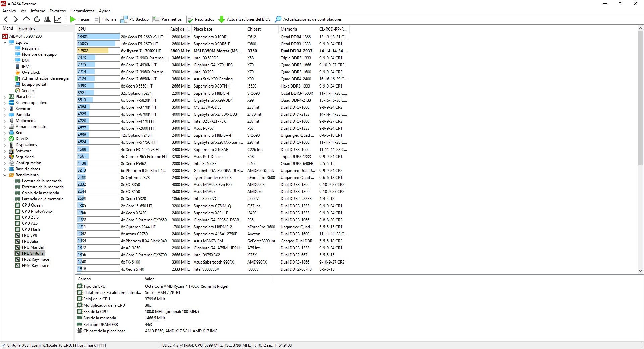The image size is (644, 349).
Task: Click Actualizaciones de controladores
Action: click(309, 19)
